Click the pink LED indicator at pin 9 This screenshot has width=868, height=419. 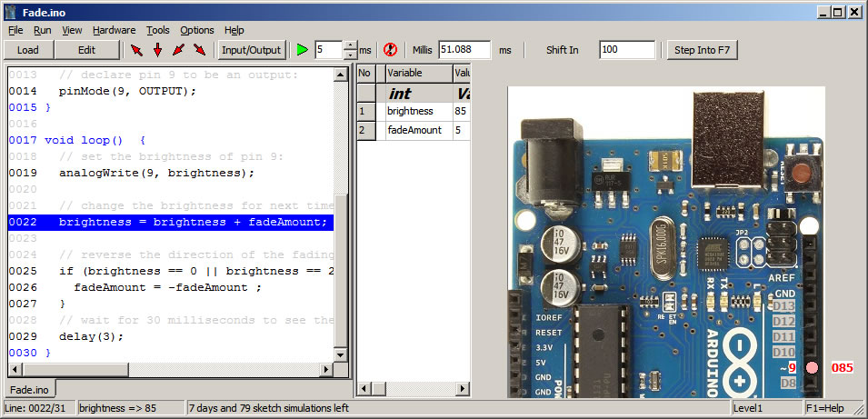[x=812, y=368]
